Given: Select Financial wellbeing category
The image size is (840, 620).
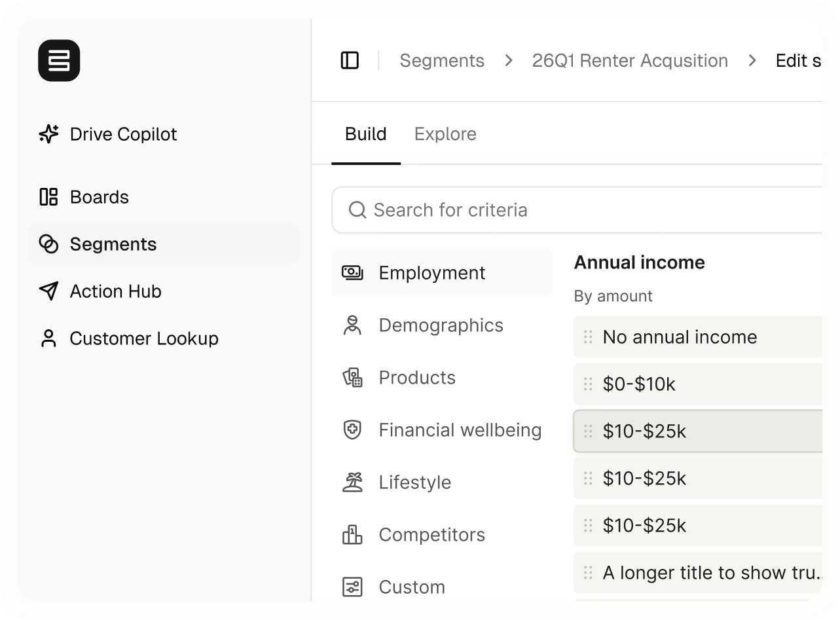Looking at the screenshot, I should tap(460, 430).
